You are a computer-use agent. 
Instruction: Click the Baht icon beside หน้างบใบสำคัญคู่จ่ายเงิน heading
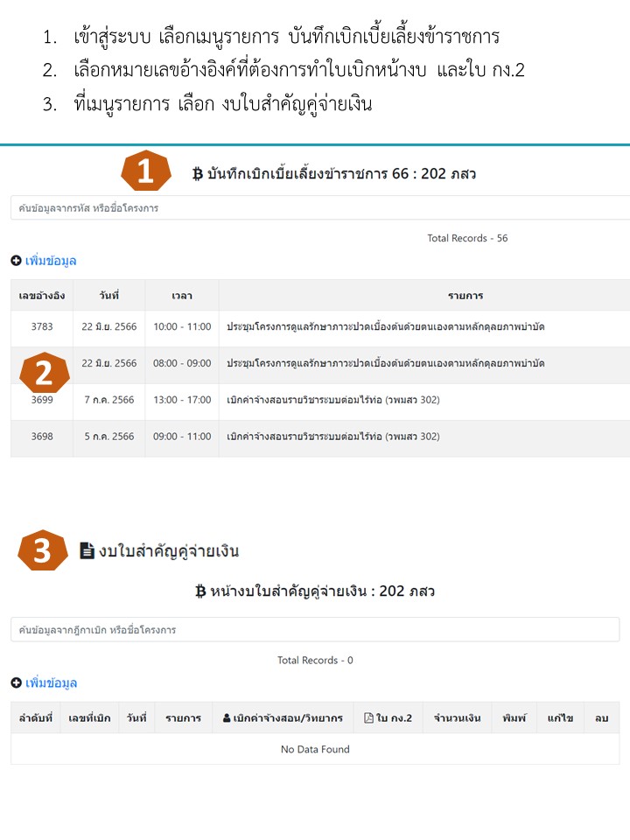pyautogui.click(x=200, y=591)
